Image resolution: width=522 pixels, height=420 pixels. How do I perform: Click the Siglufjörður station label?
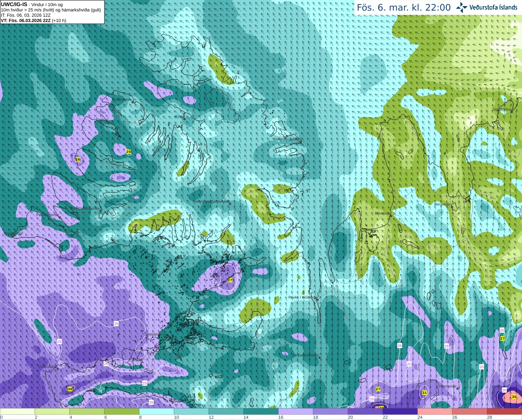[502, 109]
